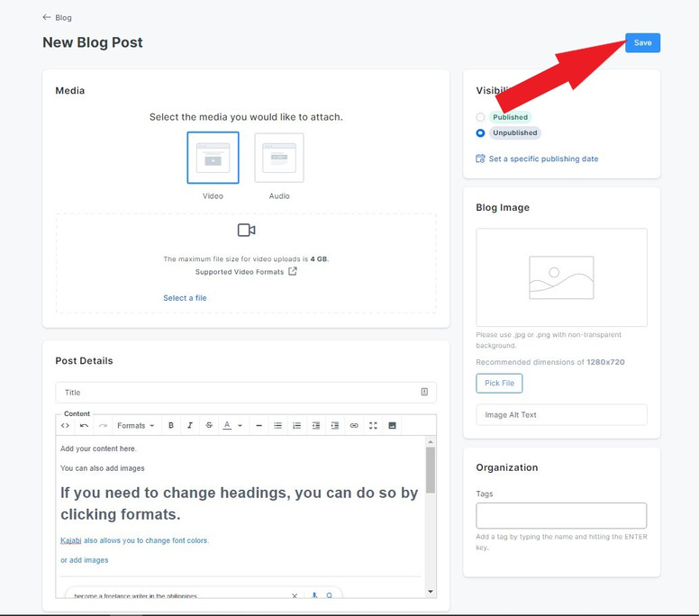
Task: Insert a hyperlink
Action: click(354, 426)
